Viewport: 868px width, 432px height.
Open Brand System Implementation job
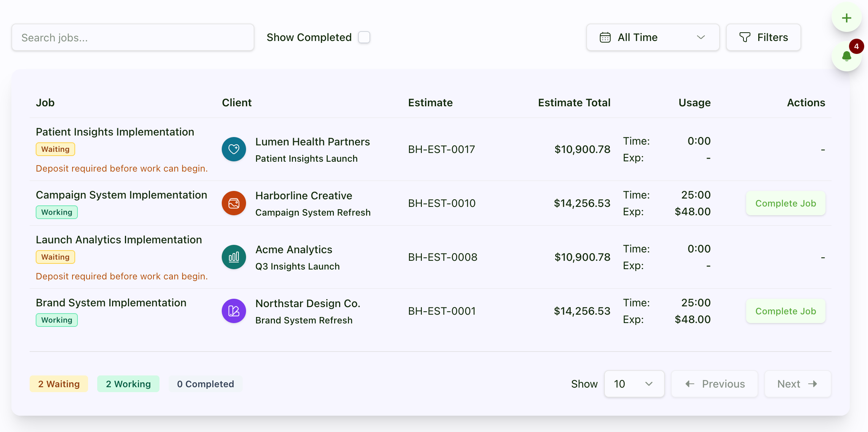[111, 303]
